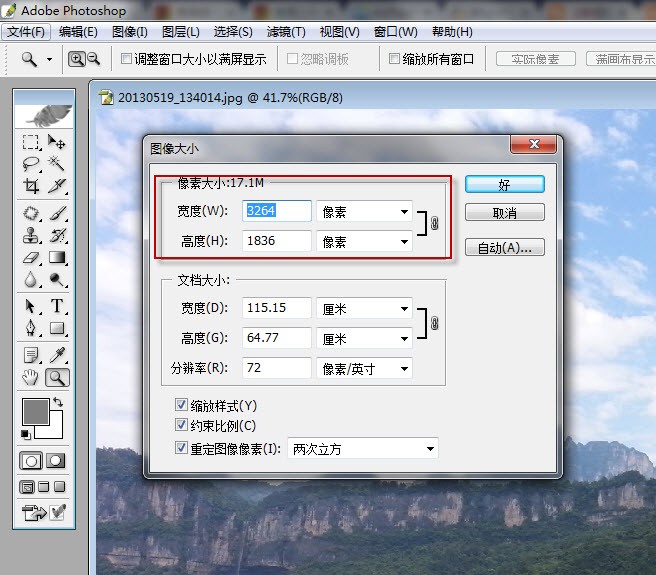Open the 像素/英寸 resolution unit dropdown

pos(364,368)
